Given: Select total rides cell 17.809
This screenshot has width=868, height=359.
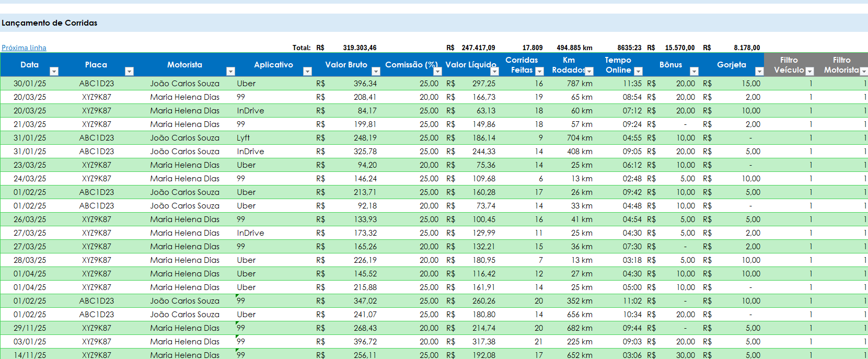Looking at the screenshot, I should pos(533,48).
